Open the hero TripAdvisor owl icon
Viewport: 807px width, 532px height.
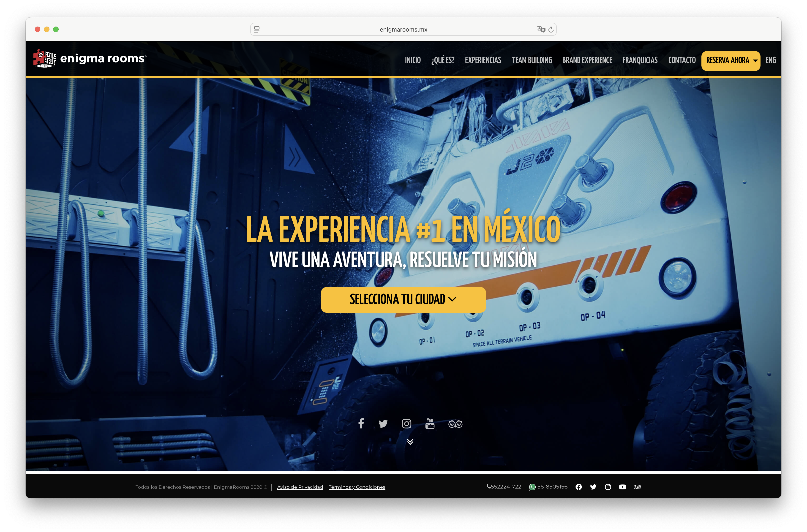point(455,424)
